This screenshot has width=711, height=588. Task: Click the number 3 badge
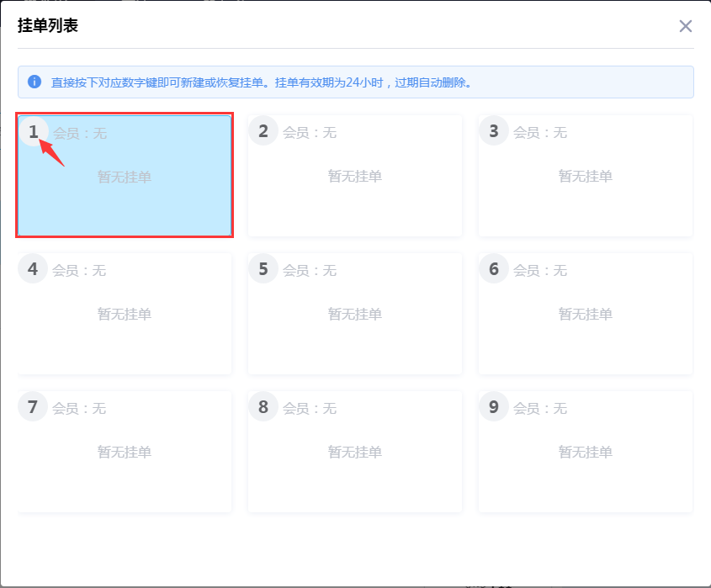(493, 130)
